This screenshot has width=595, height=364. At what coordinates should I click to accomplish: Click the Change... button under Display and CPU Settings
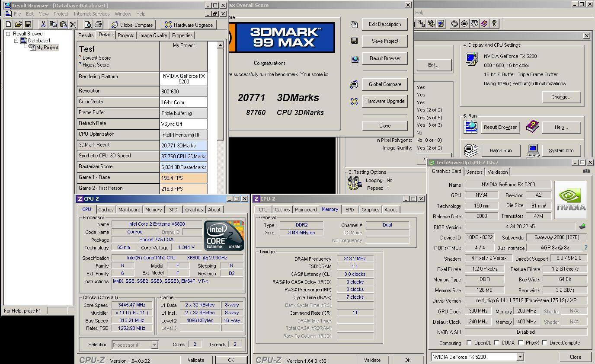pos(561,97)
